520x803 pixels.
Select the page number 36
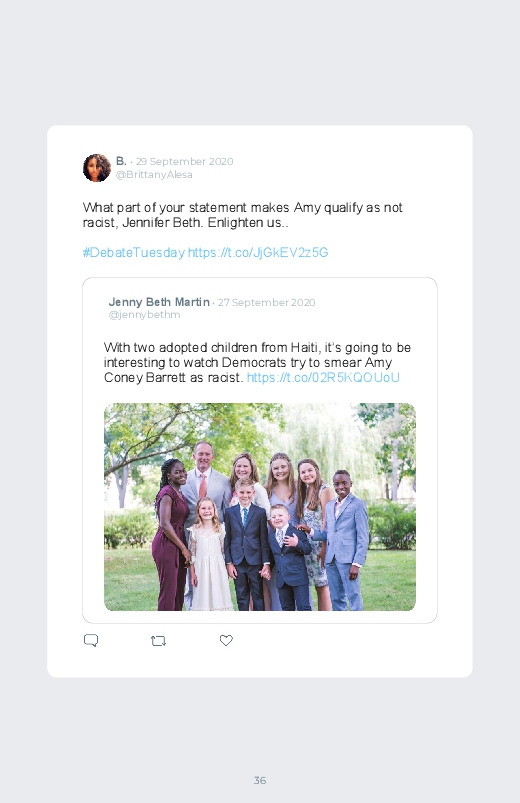260,780
